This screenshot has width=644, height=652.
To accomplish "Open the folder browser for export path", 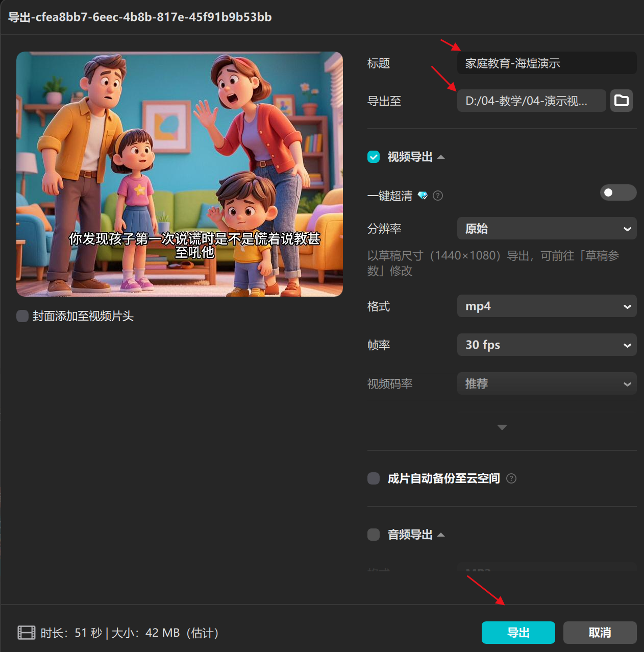I will (622, 101).
